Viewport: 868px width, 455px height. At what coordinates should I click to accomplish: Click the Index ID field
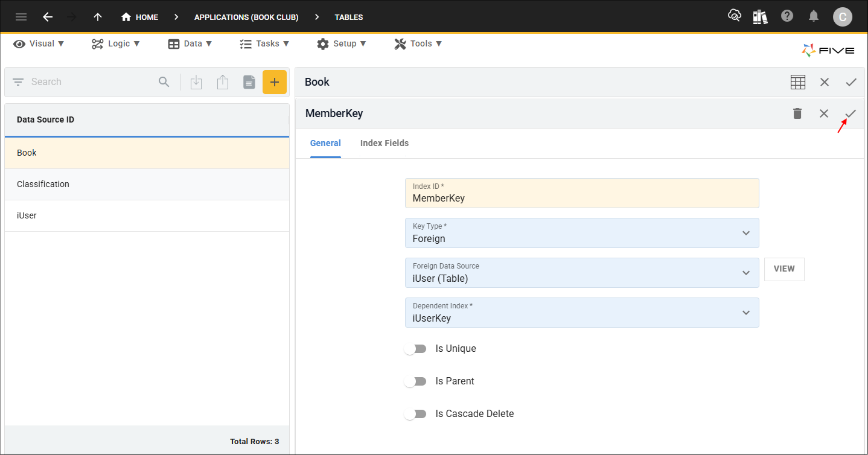pos(582,193)
